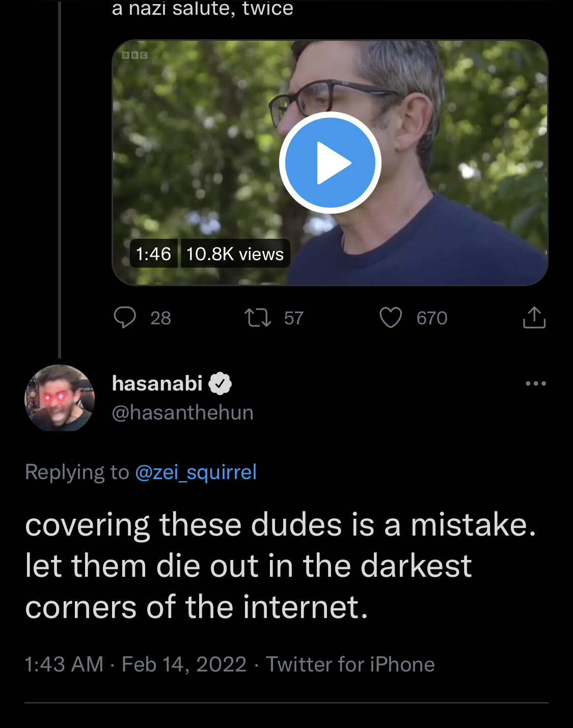Open the share icon below the video

pos(534,318)
